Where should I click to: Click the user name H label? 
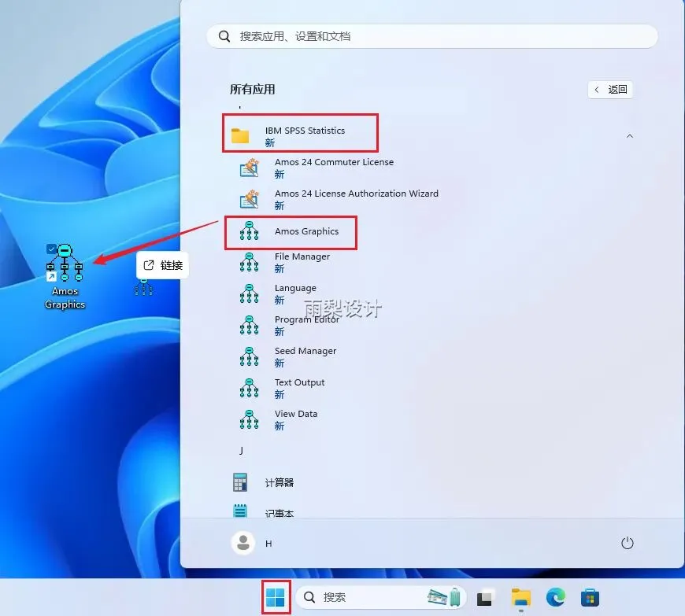point(268,544)
